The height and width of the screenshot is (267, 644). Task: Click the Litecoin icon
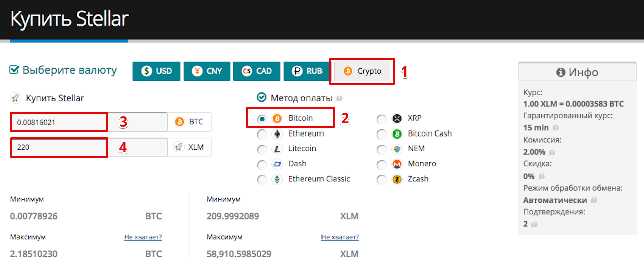click(x=277, y=149)
